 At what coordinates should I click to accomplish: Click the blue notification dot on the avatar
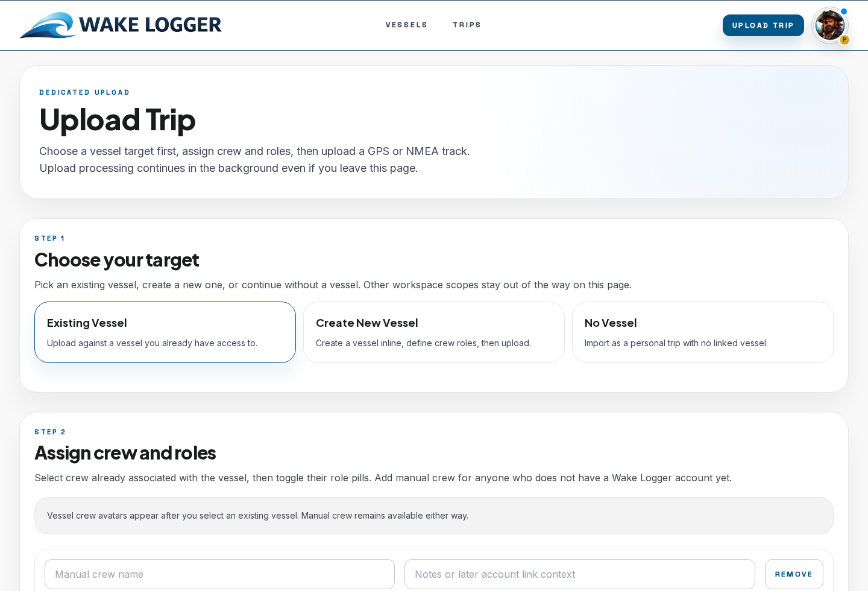(844, 11)
